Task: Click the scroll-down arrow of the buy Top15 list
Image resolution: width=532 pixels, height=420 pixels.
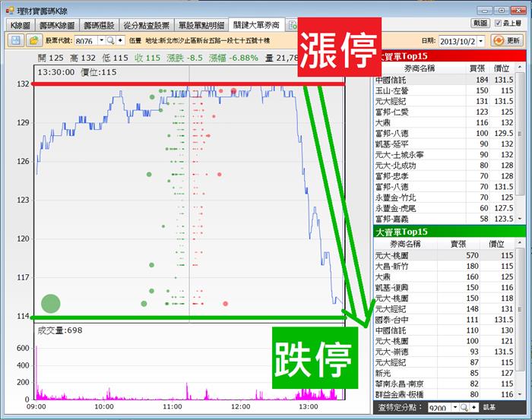Action: tap(520, 219)
